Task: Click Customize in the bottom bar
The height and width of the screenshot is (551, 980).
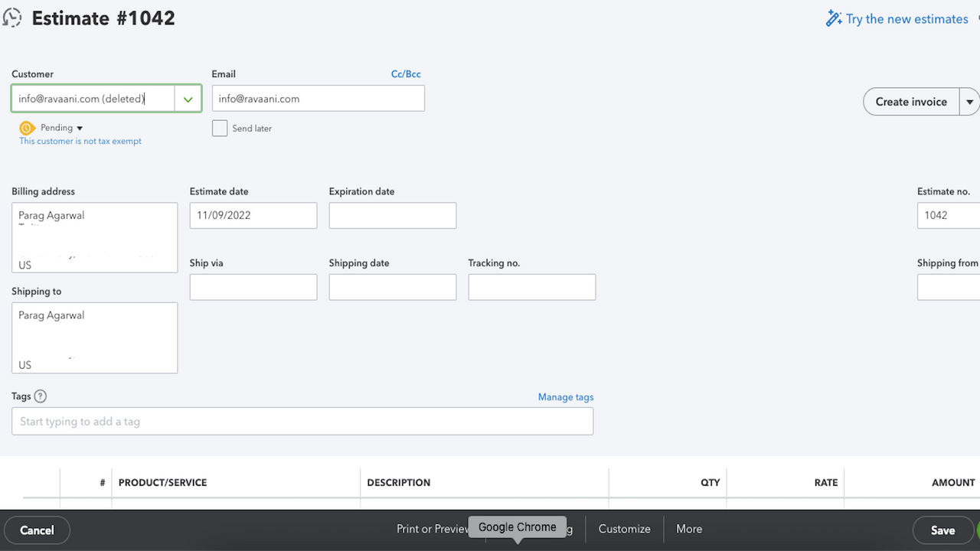Action: pyautogui.click(x=623, y=529)
